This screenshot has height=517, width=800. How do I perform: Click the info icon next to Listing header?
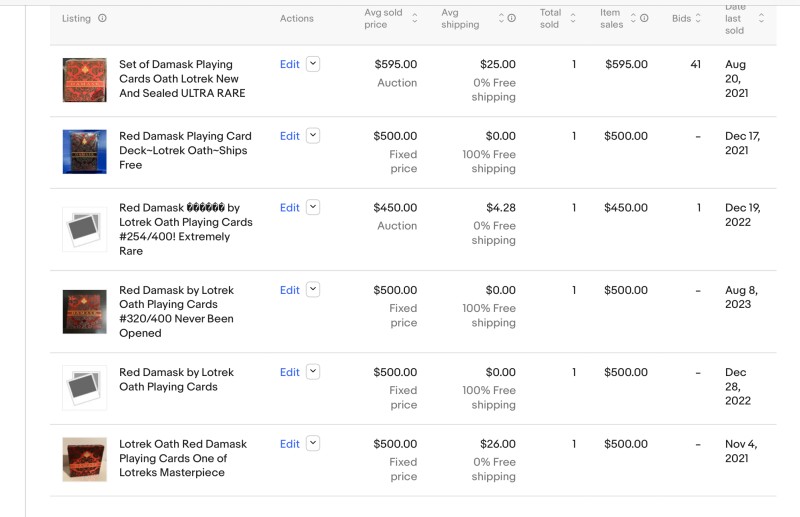coord(103,18)
